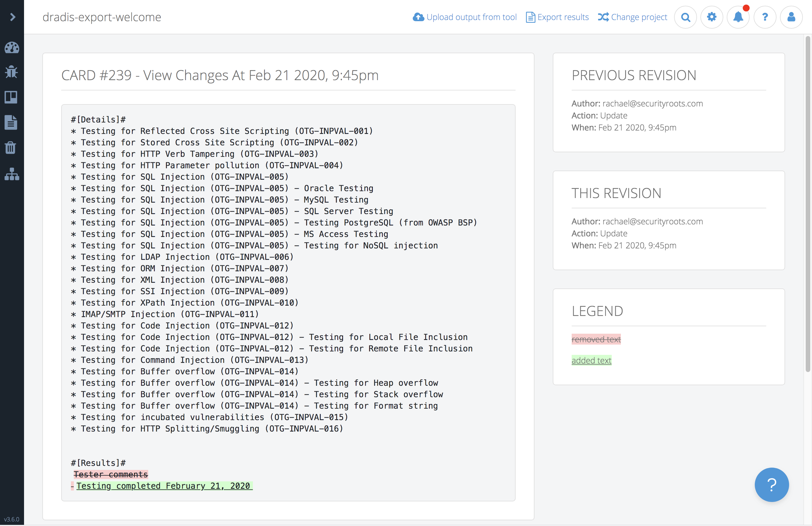Click the 'Testing for incubated vulnerabilities' line
This screenshot has height=526, width=812.
coord(209,417)
